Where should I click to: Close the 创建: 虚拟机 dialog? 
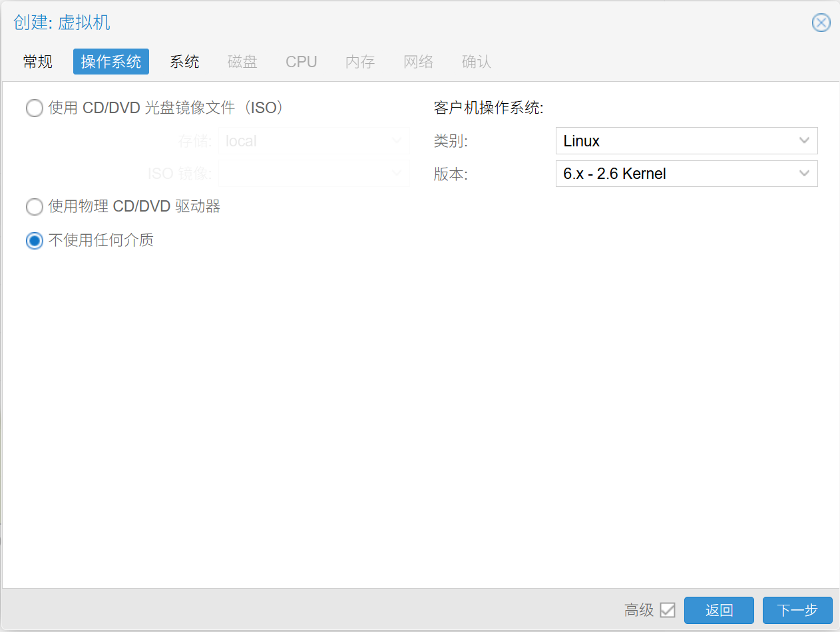[821, 23]
